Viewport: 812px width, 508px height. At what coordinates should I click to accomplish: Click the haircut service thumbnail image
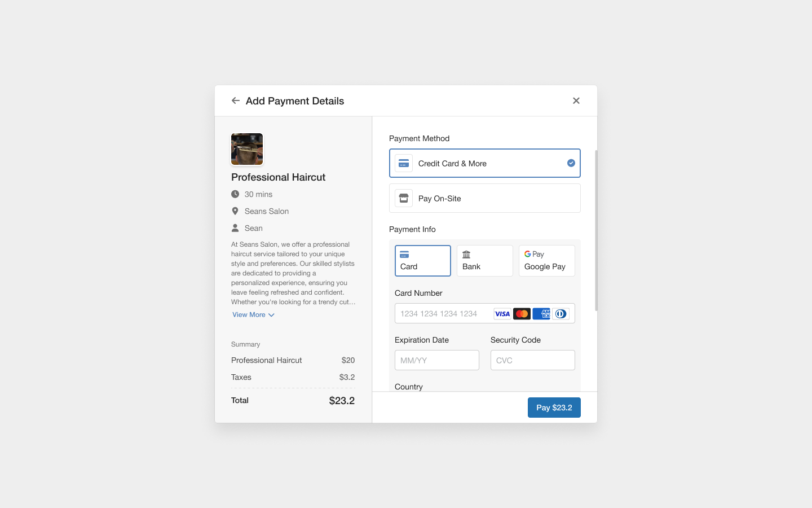(x=246, y=149)
